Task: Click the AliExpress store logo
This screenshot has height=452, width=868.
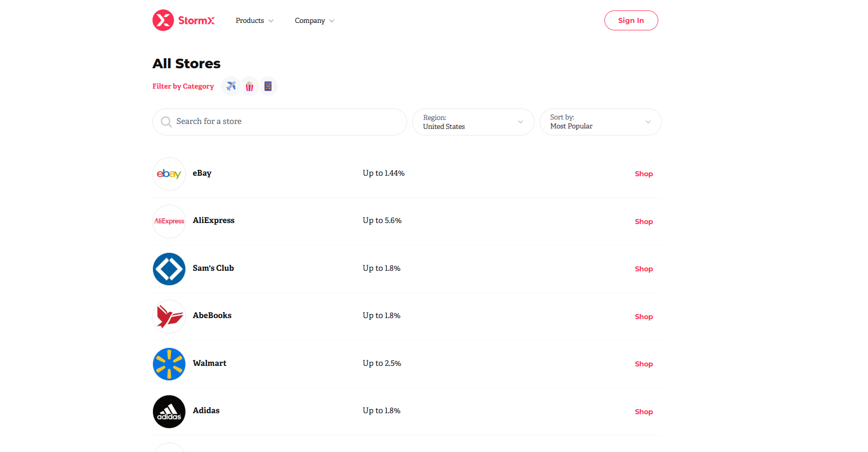Action: pos(169,221)
